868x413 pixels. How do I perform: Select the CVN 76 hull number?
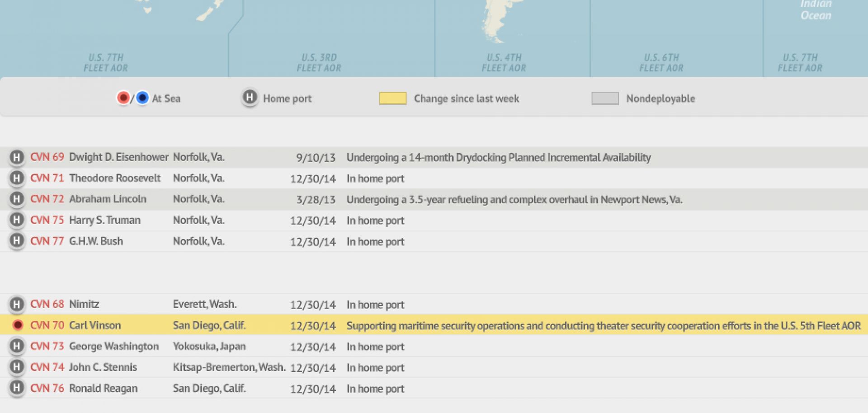click(x=47, y=388)
